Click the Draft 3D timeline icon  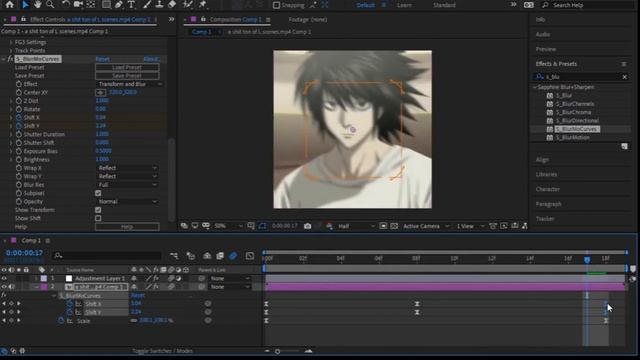(x=191, y=256)
